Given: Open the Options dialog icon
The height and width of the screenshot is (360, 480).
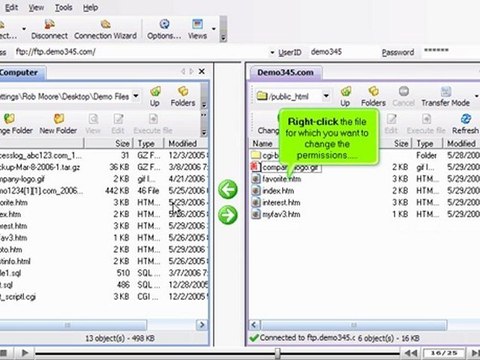Looking at the screenshot, I should pyautogui.click(x=164, y=29).
